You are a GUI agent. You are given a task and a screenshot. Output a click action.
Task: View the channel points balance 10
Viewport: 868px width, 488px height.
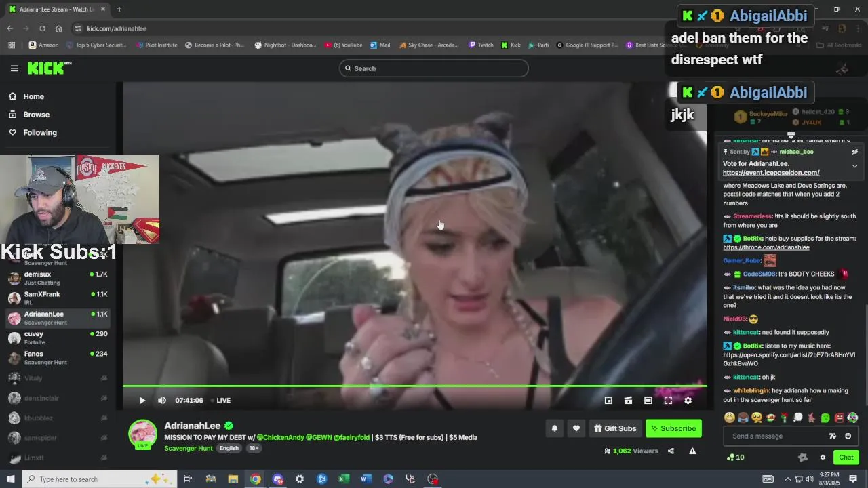735,457
